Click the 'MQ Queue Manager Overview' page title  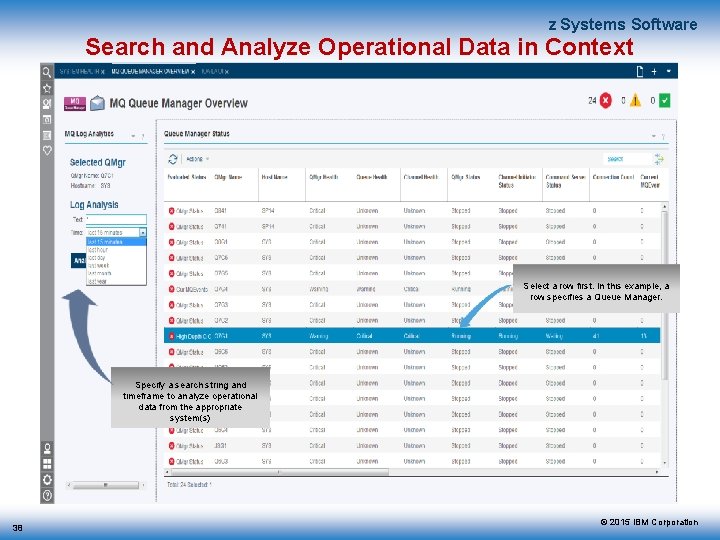pyautogui.click(x=179, y=103)
